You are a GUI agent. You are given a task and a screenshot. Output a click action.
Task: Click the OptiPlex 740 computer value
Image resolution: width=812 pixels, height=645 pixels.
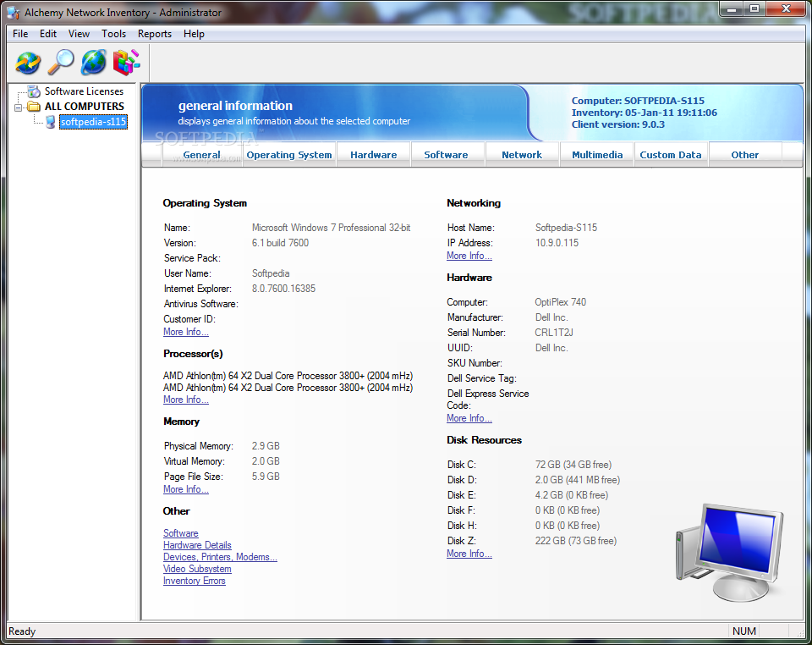[x=560, y=302]
